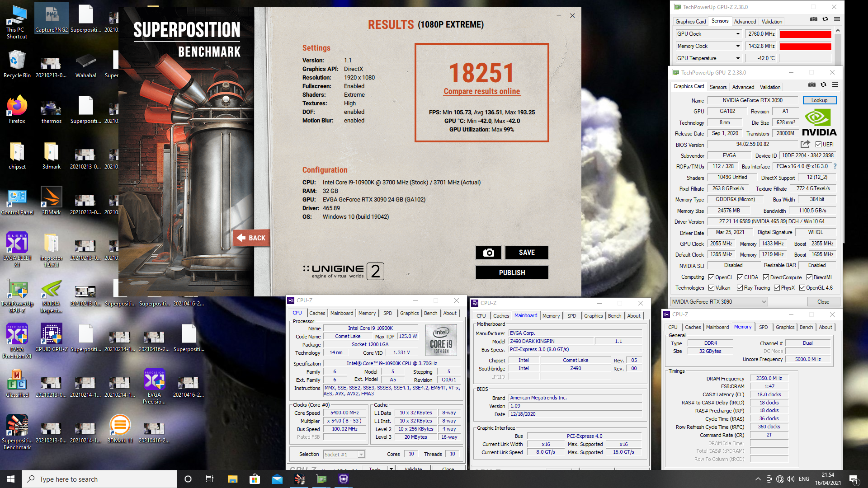Image resolution: width=868 pixels, height=488 pixels.
Task: Click Compare results online link
Action: (481, 91)
